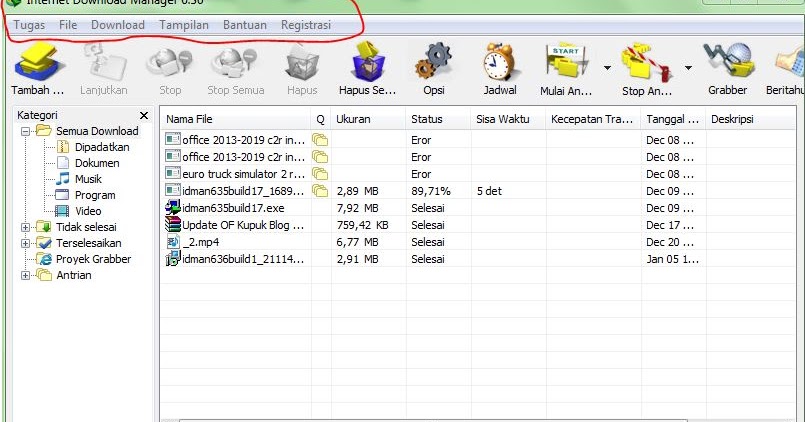
Task: Click queue icon on euro truck row
Action: (320, 174)
